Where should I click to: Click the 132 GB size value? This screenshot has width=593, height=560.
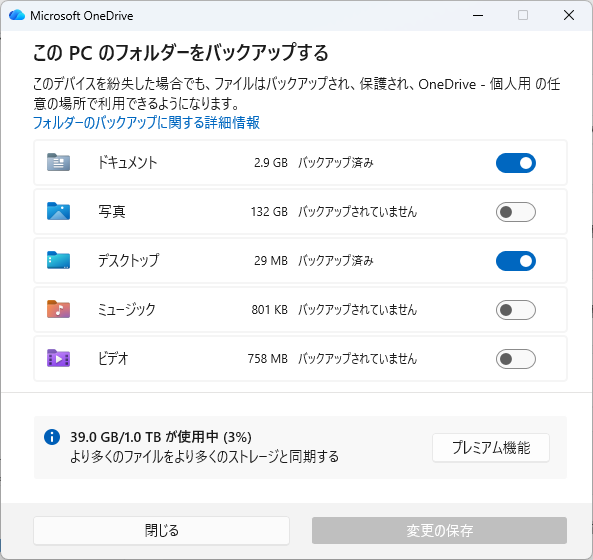(x=269, y=211)
